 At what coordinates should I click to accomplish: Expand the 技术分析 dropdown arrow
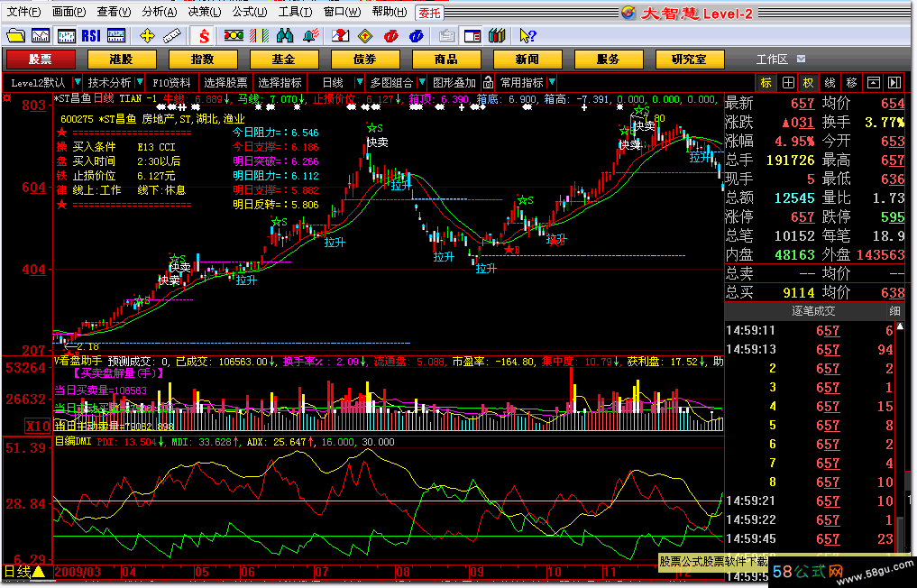(140, 82)
